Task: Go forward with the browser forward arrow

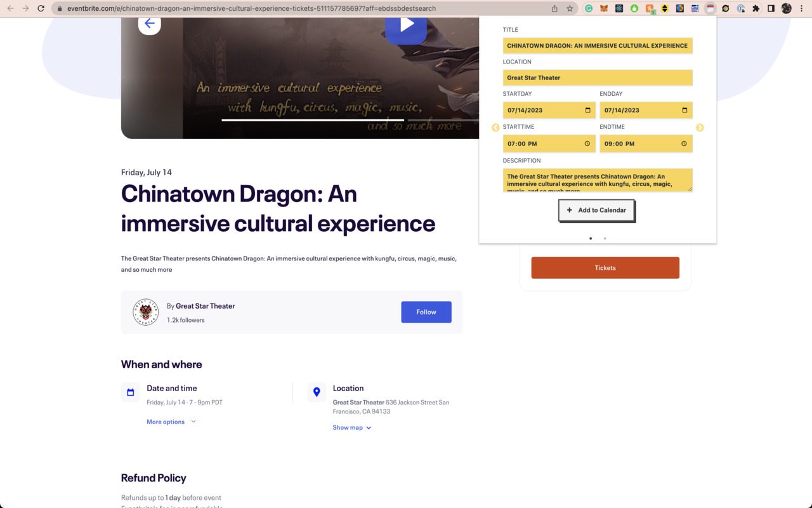Action: pyautogui.click(x=25, y=8)
